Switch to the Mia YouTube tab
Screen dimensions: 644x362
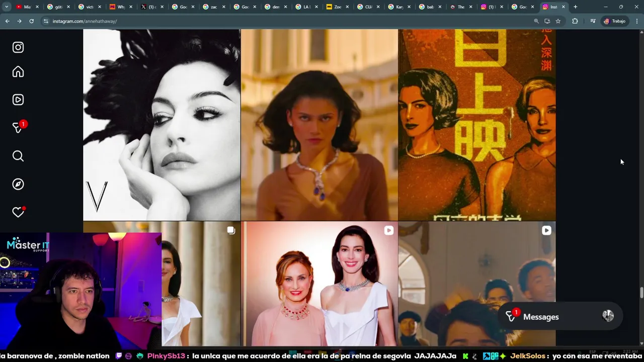coord(27,7)
